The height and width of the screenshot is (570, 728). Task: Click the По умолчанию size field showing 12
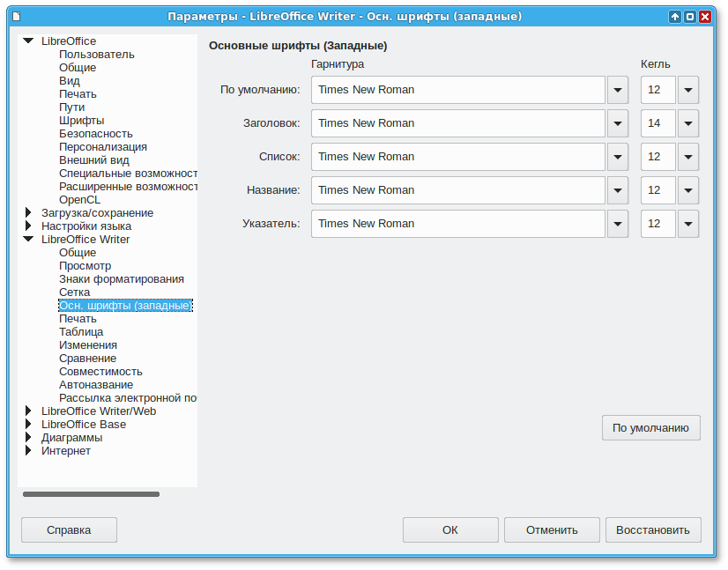(658, 90)
